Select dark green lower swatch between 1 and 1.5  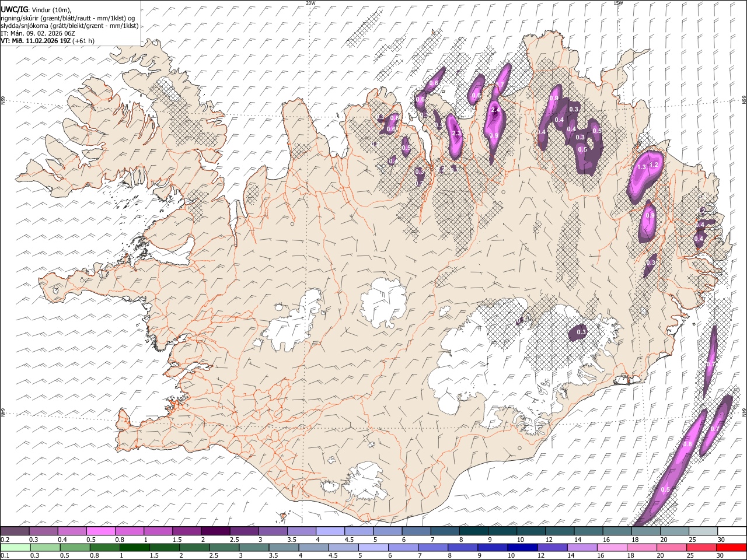135,547
